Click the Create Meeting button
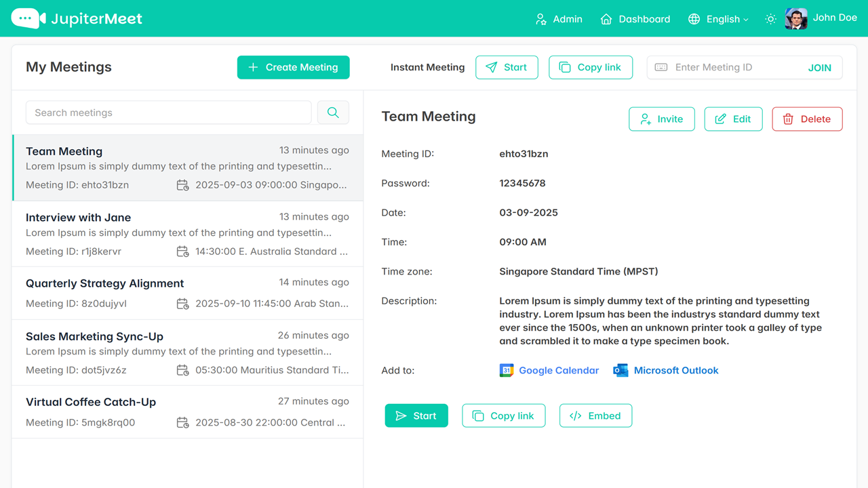Image resolution: width=868 pixels, height=488 pixels. tap(293, 67)
